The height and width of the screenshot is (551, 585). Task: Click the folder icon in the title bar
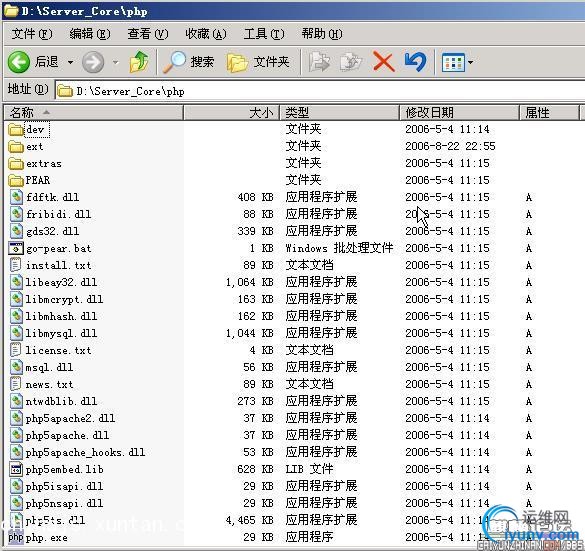11,11
